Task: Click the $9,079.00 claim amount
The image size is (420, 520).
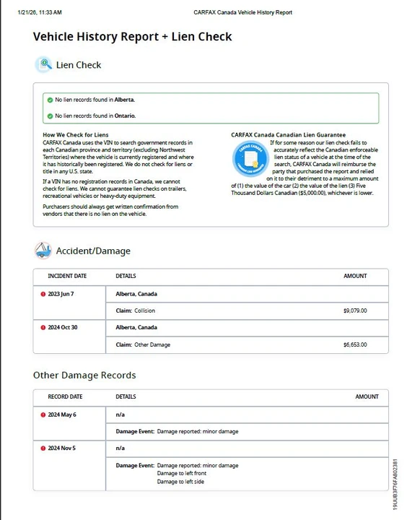Action: pyautogui.click(x=355, y=311)
